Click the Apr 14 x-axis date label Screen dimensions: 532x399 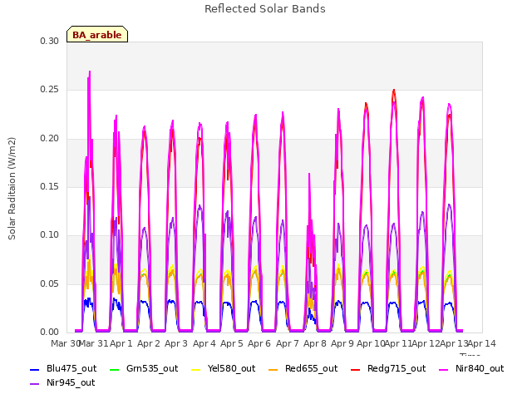[x=482, y=343]
